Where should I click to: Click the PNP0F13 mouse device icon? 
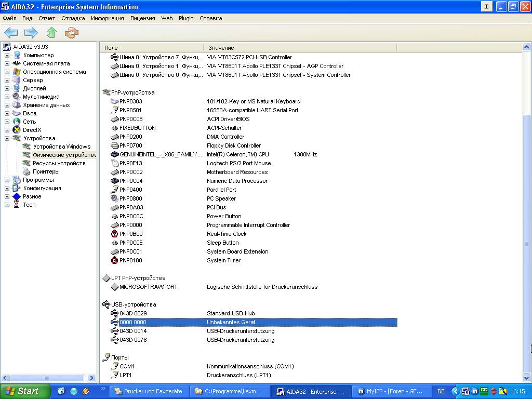click(x=115, y=163)
